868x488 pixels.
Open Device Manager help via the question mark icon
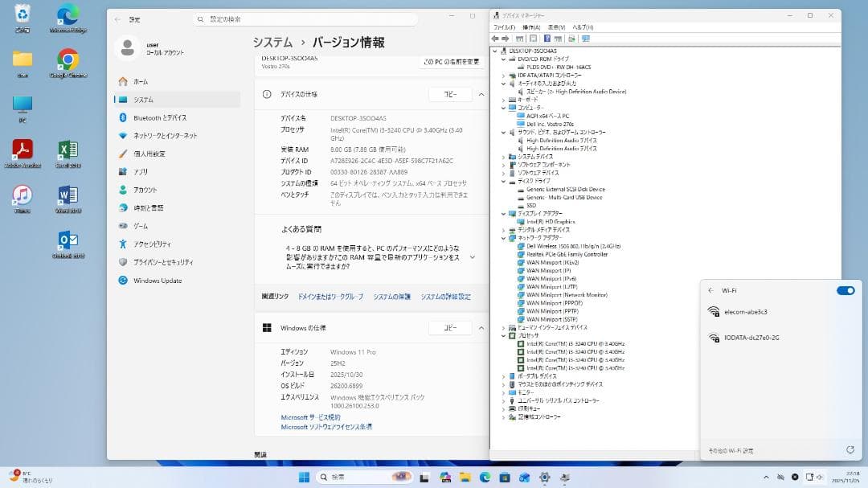coord(547,37)
